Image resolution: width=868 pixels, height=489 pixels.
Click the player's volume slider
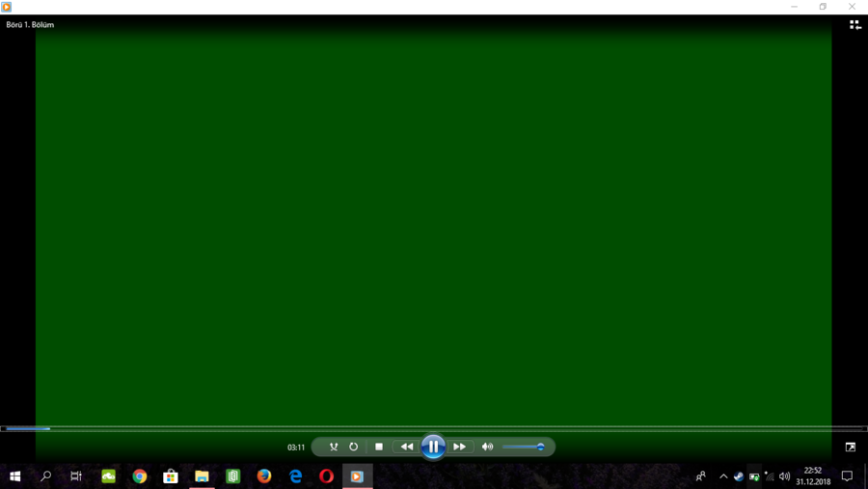pyautogui.click(x=523, y=447)
